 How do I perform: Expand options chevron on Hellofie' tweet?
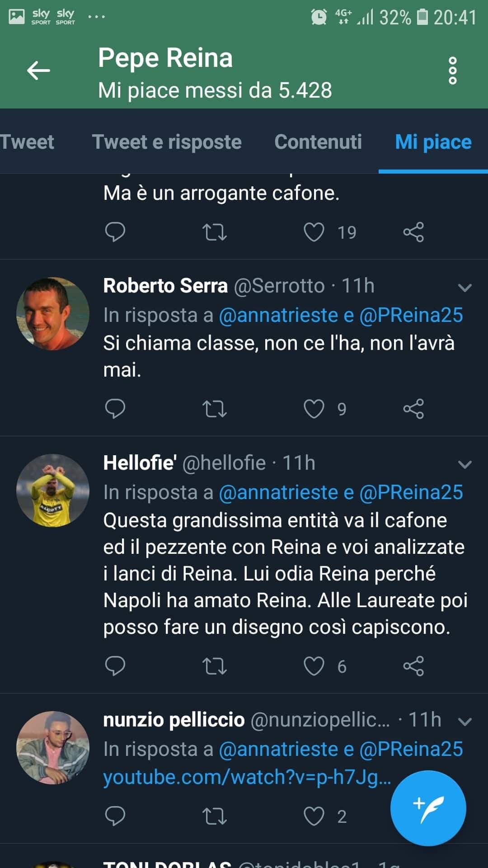[x=465, y=464]
